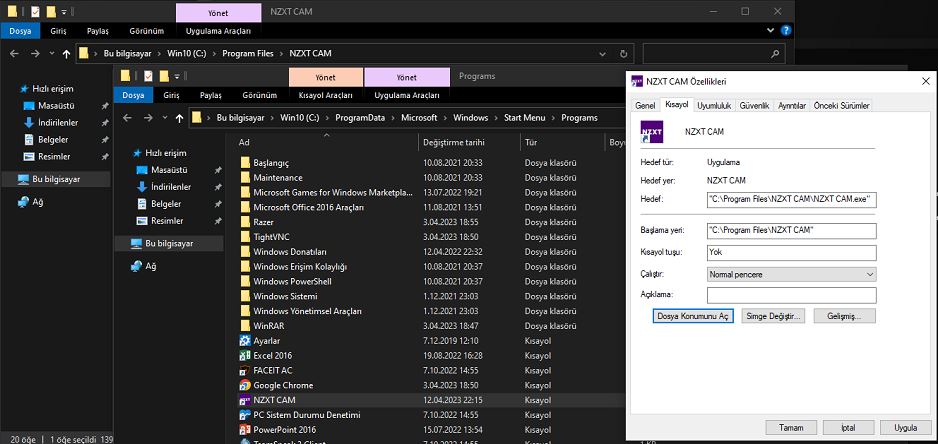Image resolution: width=938 pixels, height=444 pixels.
Task: Switch to the Güvenlik tab
Action: (754, 106)
